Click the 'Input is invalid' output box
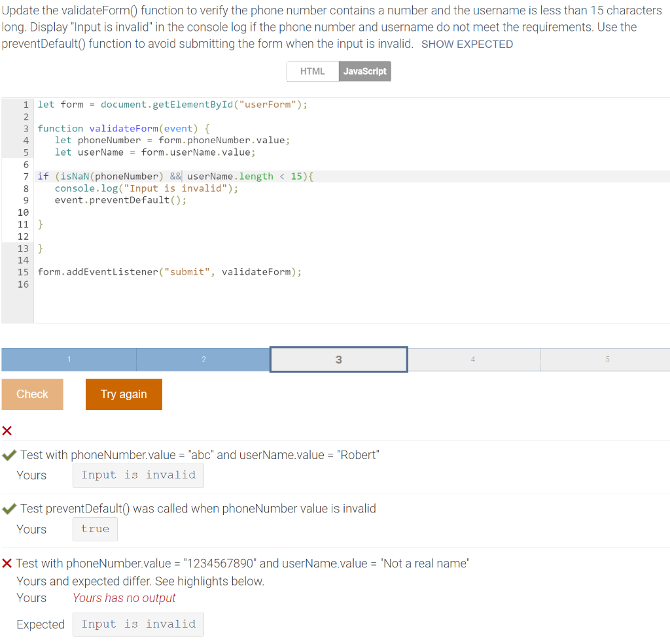Viewport: 670px width, 644px height. [x=138, y=475]
